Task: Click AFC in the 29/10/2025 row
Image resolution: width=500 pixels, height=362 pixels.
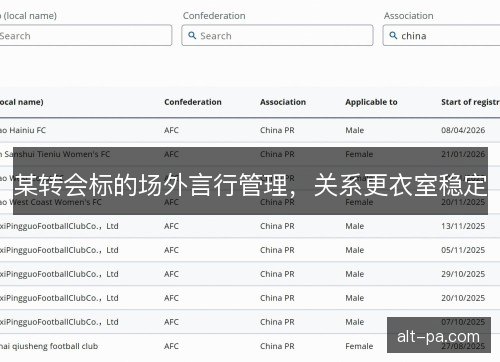Action: 171,274
